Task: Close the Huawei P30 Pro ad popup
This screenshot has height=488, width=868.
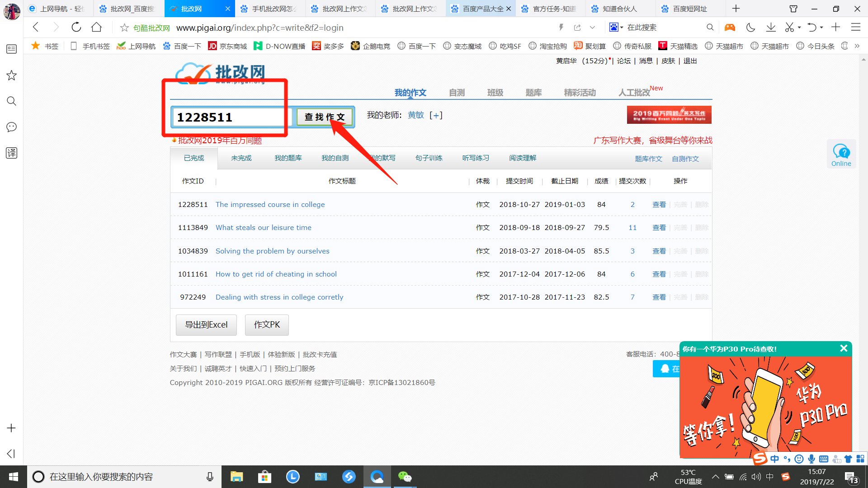Action: point(844,348)
